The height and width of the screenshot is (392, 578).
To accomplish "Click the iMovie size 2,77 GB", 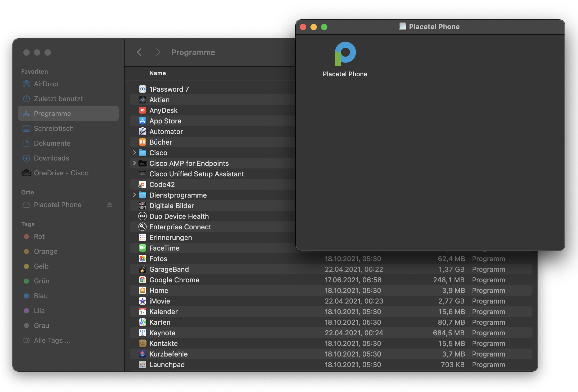I will pos(451,301).
